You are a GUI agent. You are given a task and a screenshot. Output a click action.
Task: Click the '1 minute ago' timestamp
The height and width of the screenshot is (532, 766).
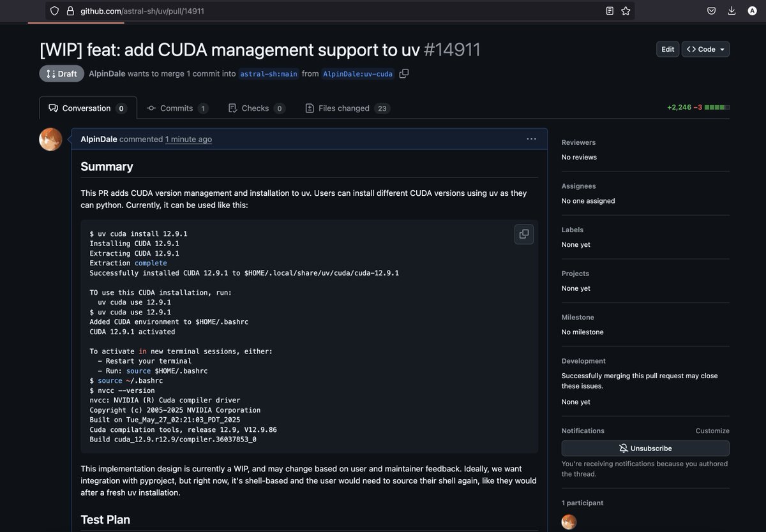[x=188, y=139]
